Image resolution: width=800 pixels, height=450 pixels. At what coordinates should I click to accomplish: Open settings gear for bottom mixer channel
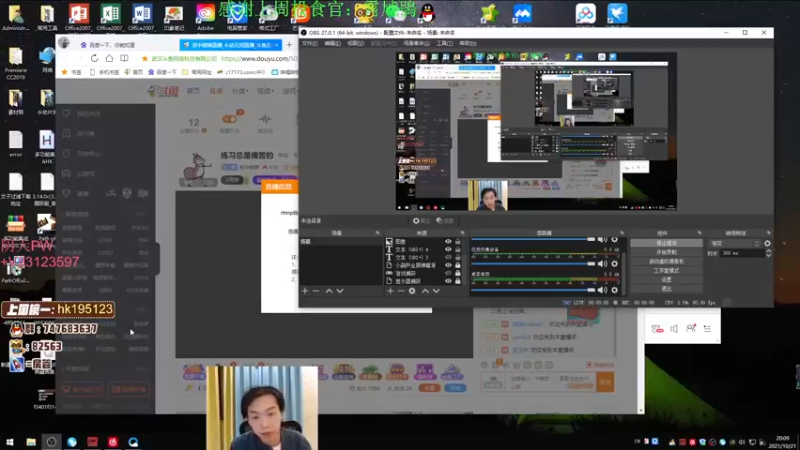pos(615,290)
